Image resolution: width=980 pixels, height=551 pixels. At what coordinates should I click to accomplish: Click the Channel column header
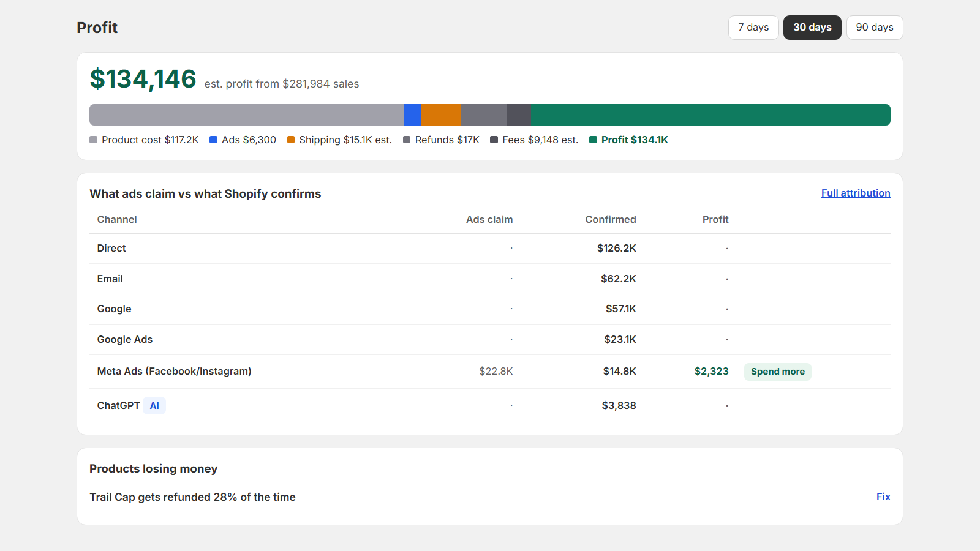pos(117,219)
